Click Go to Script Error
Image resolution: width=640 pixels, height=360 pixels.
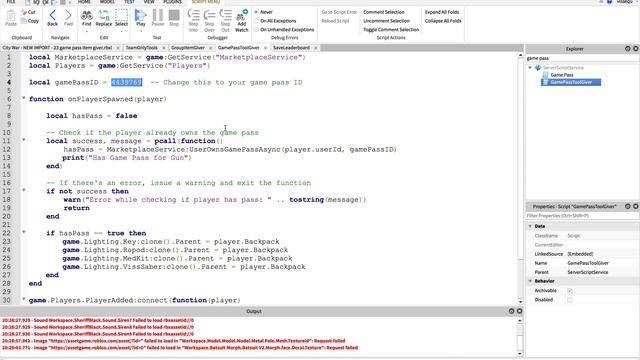click(x=339, y=12)
